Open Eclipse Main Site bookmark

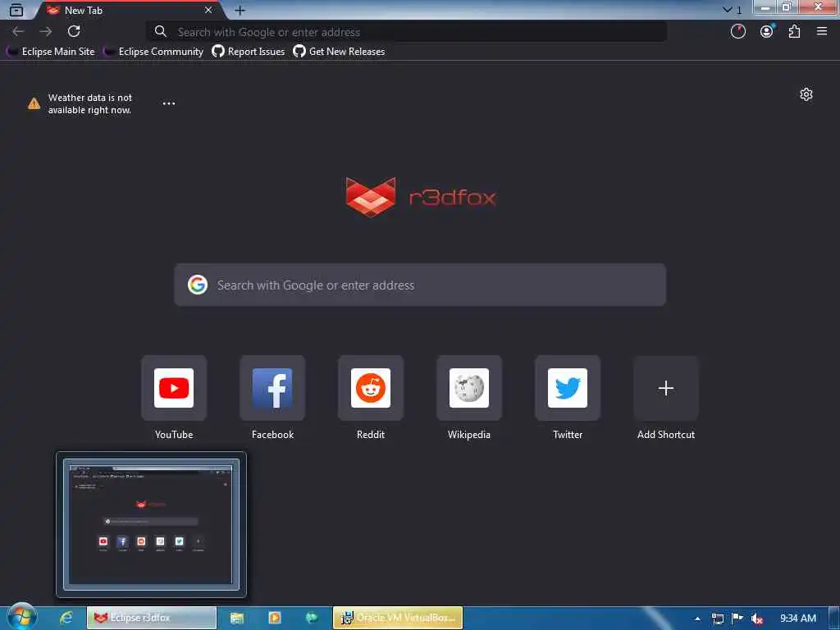point(50,52)
